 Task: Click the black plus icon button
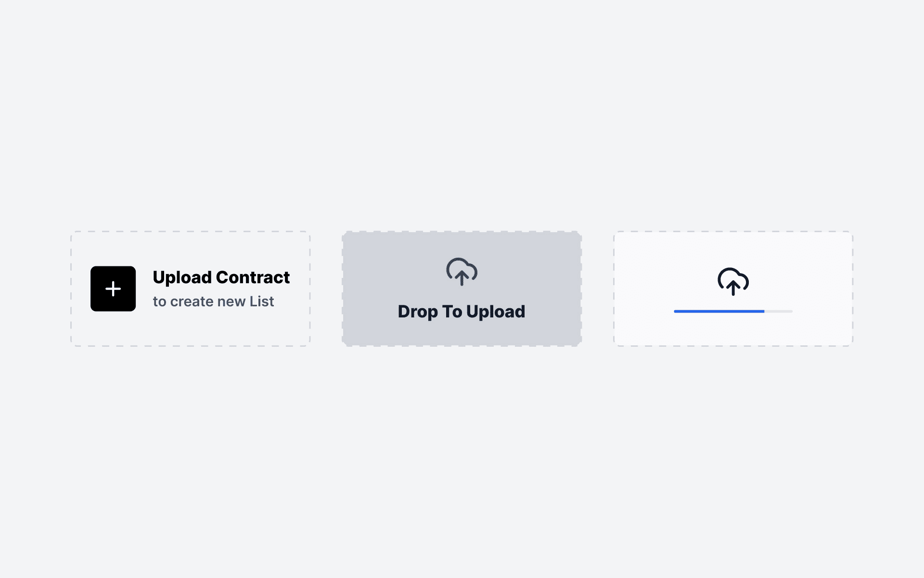pyautogui.click(x=113, y=289)
